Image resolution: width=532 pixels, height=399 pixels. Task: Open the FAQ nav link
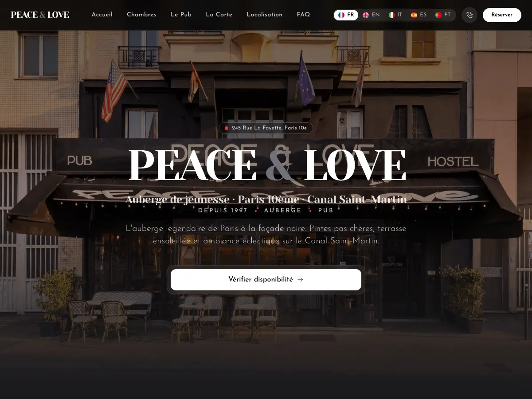[303, 15]
